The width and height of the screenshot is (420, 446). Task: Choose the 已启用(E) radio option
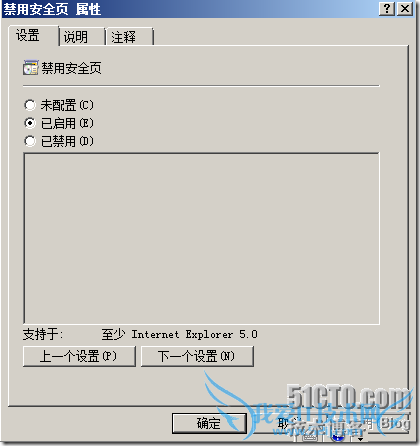[30, 123]
